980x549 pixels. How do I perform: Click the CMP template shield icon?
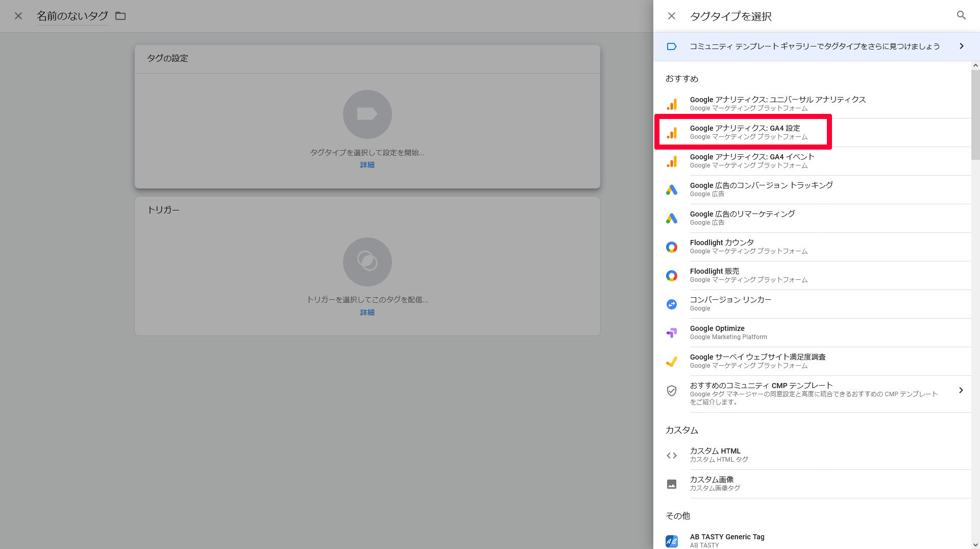(x=672, y=391)
